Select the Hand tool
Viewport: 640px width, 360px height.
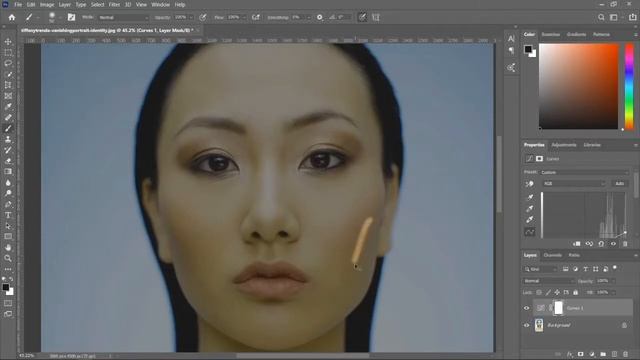click(x=8, y=247)
